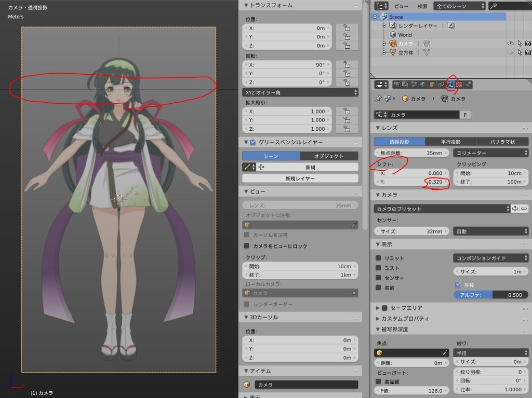Click the camera data icon beside カメラ in outliner
532x398 pixels.
[427, 44]
